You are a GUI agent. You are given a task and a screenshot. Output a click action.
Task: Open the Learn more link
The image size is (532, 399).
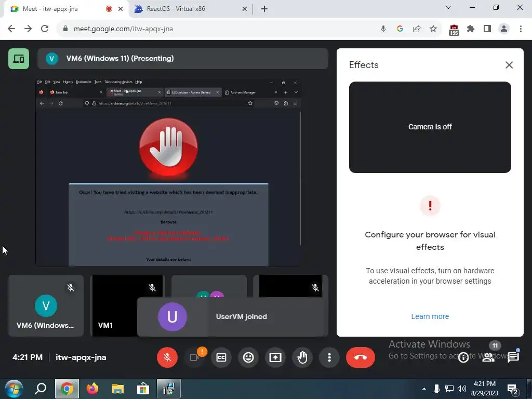click(x=430, y=316)
